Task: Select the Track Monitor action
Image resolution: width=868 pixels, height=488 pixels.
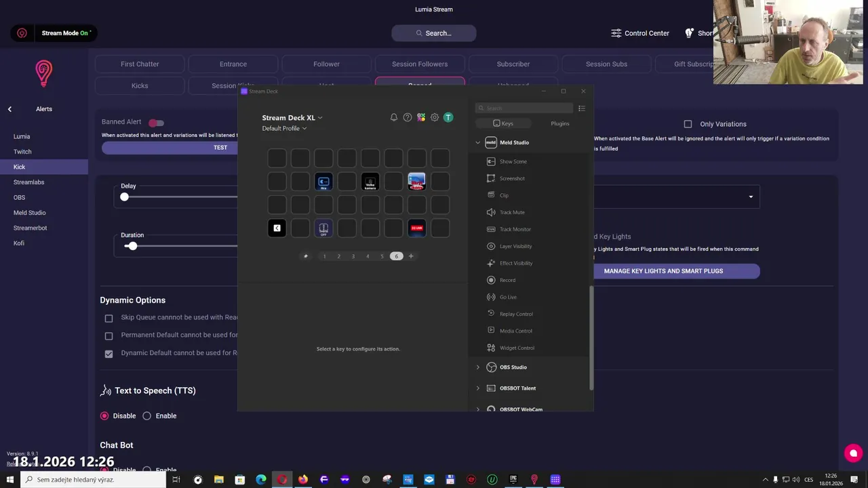Action: pyautogui.click(x=515, y=229)
